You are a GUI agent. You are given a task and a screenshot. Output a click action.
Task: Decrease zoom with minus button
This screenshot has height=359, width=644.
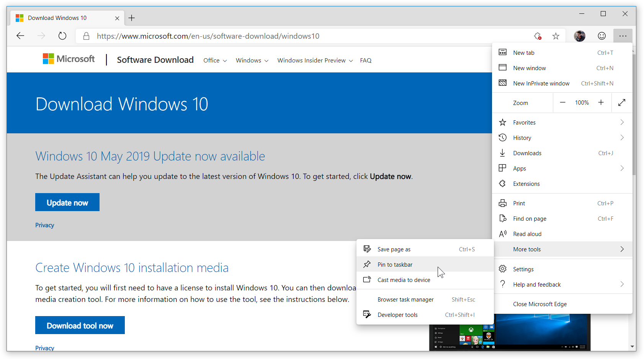(x=562, y=102)
